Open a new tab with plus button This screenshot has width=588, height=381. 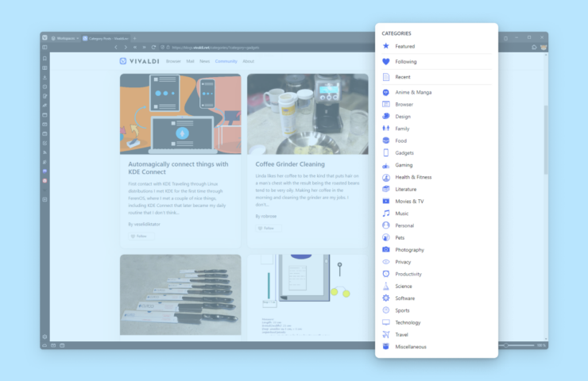point(134,38)
